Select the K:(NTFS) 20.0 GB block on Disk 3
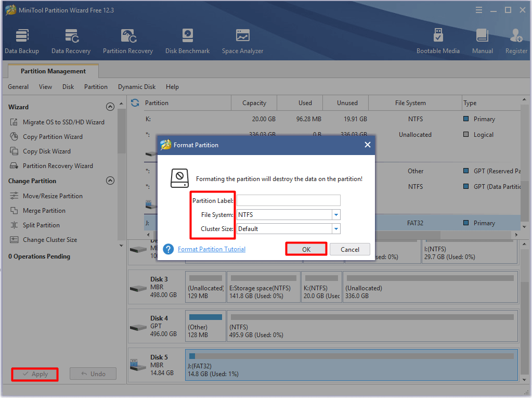 (x=321, y=287)
